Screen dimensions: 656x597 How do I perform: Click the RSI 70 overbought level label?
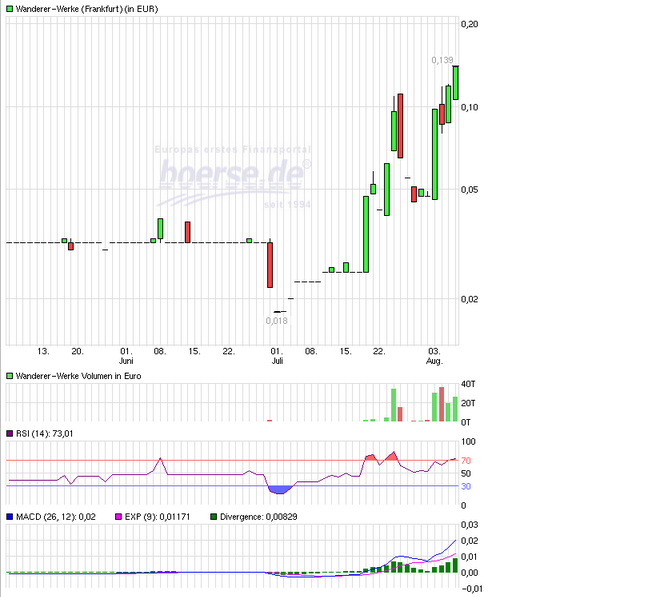(x=466, y=461)
